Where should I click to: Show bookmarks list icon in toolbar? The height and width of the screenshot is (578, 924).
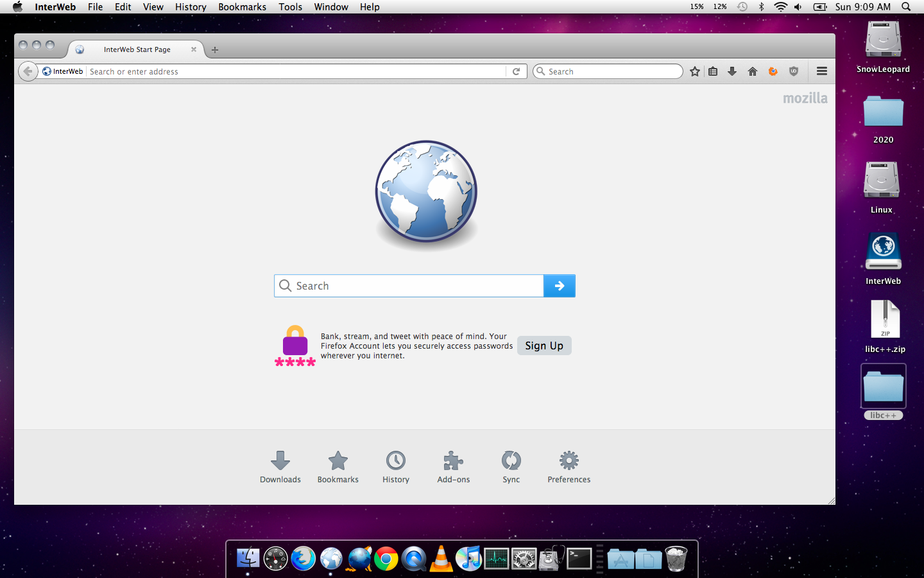tap(713, 71)
